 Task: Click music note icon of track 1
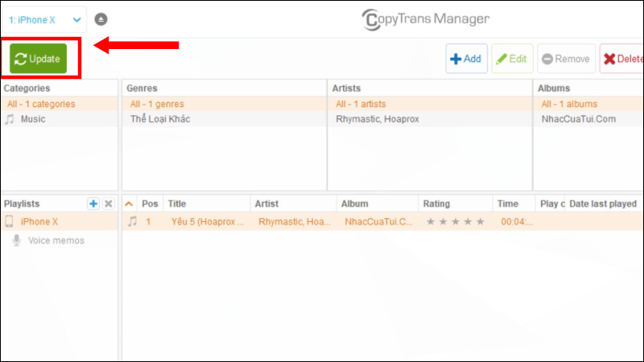[132, 222]
